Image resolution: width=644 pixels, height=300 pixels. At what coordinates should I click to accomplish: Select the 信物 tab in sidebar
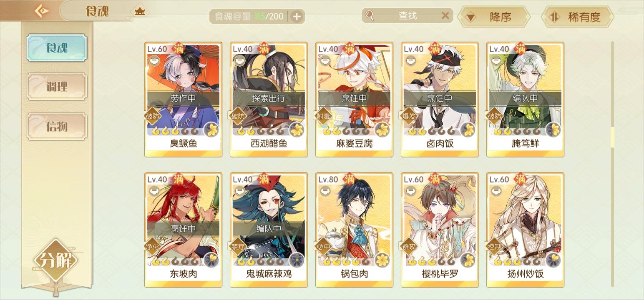tap(57, 126)
